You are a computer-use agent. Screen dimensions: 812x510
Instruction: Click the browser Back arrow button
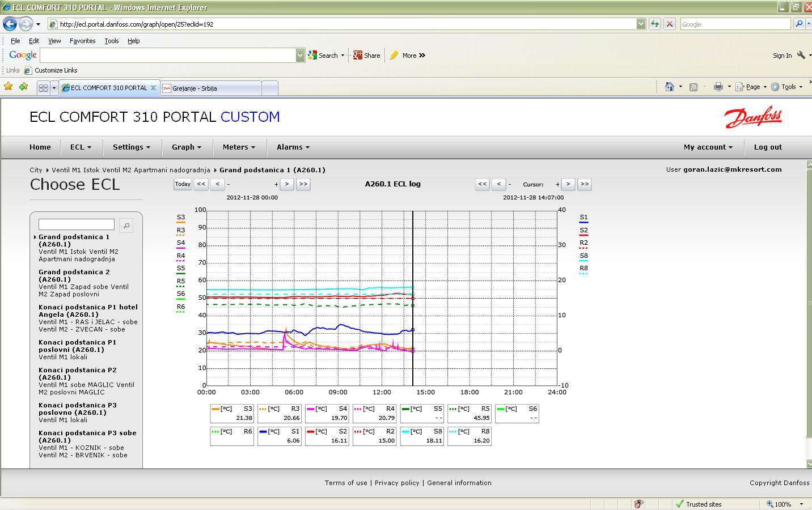[x=10, y=24]
